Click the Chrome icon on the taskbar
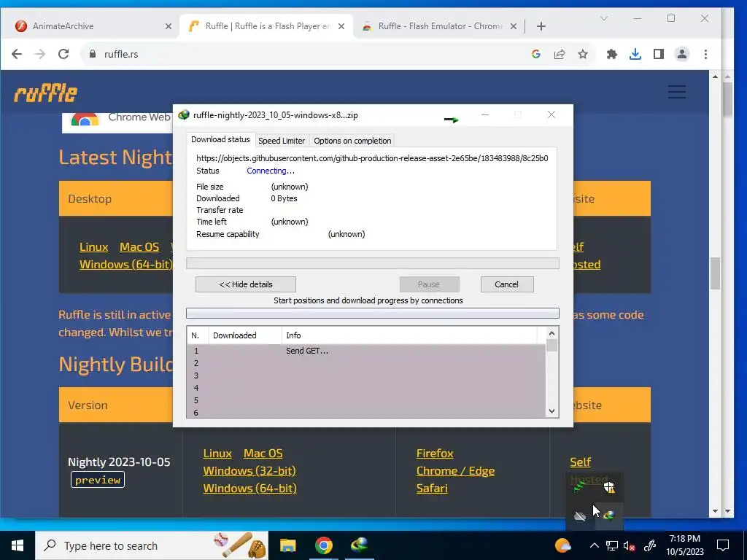 (323, 545)
